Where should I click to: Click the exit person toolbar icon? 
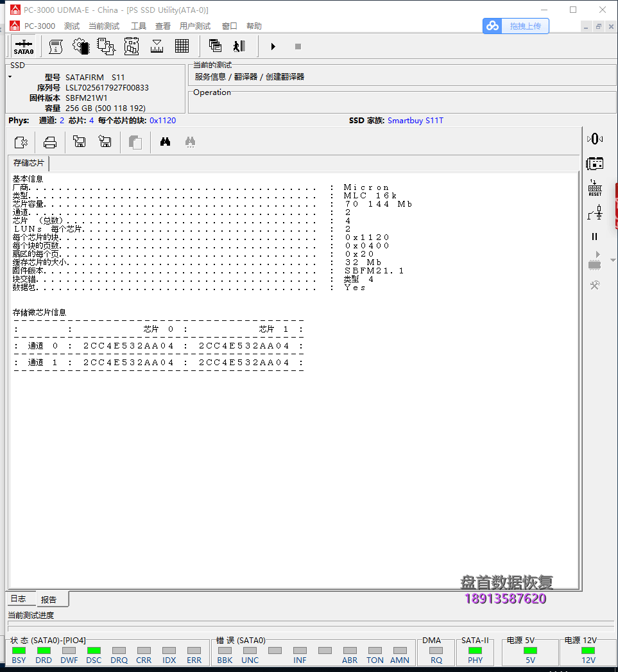point(239,46)
